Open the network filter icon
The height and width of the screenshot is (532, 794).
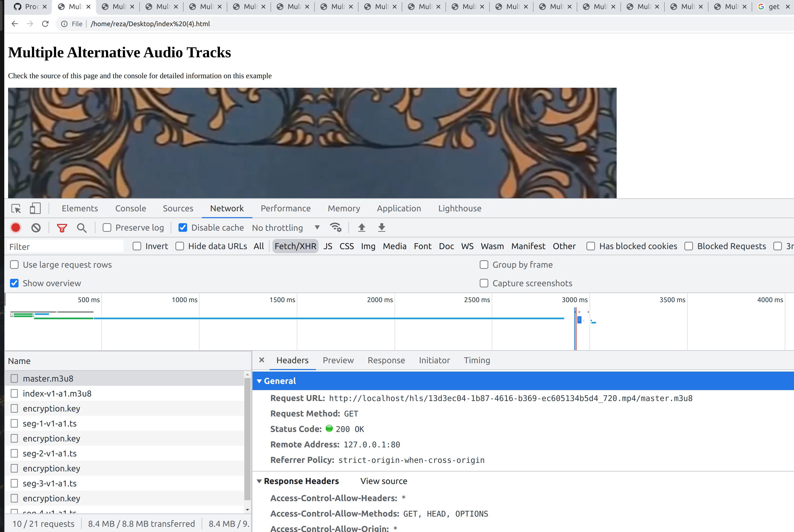61,228
